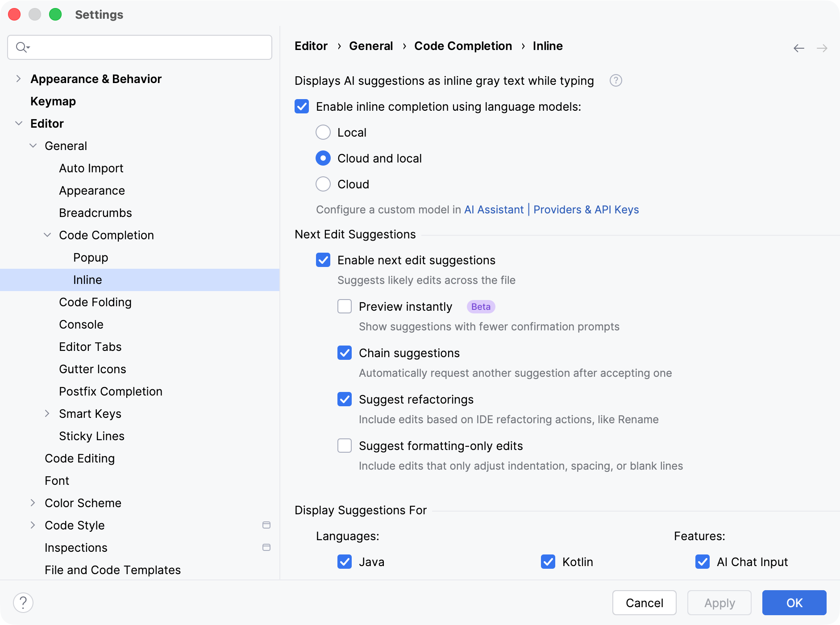Click the Cancel button
This screenshot has height=625, width=840.
(644, 603)
